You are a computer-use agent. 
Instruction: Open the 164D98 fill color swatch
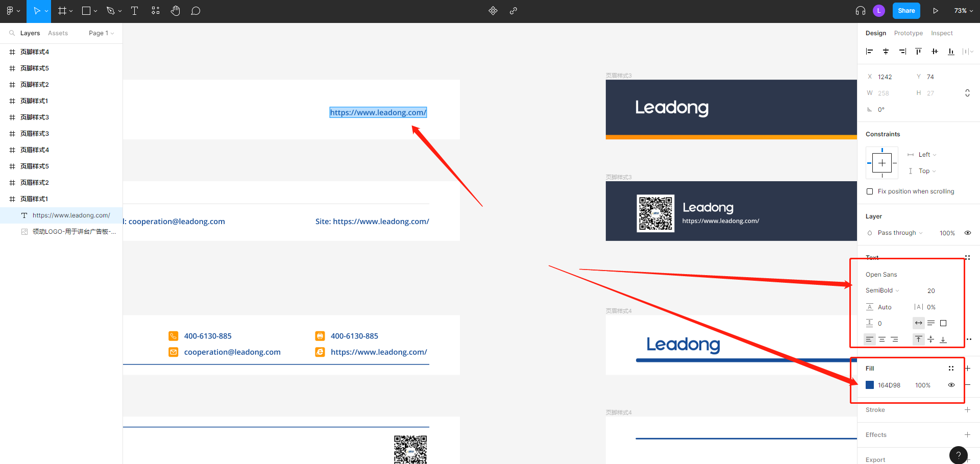click(870, 385)
